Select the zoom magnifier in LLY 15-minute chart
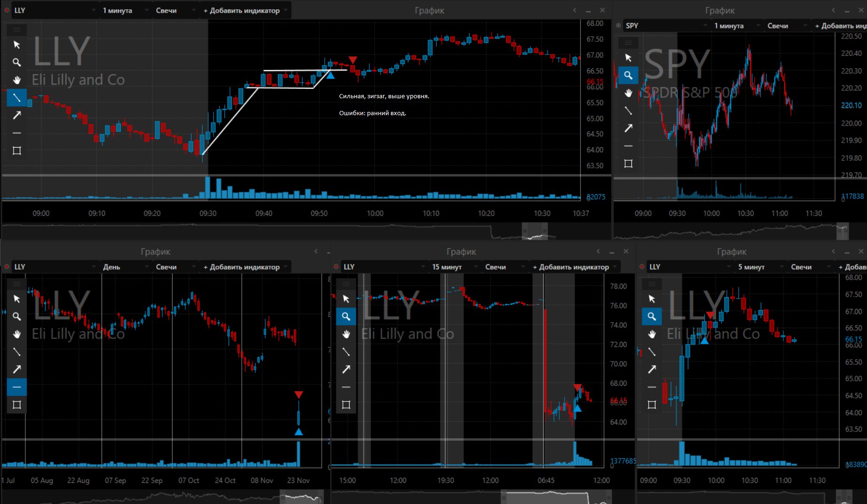Screen dimensions: 867x504 coord(346,316)
